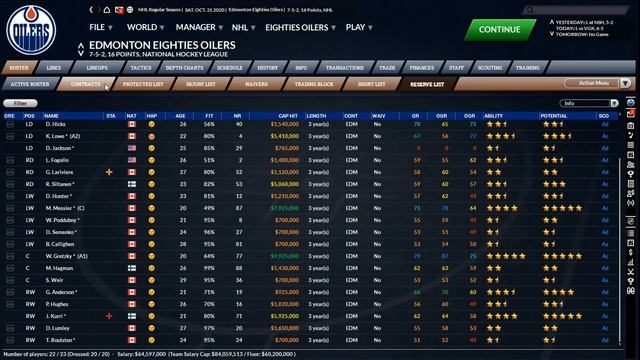Open the staff people icon in sidebar

click(x=631, y=164)
